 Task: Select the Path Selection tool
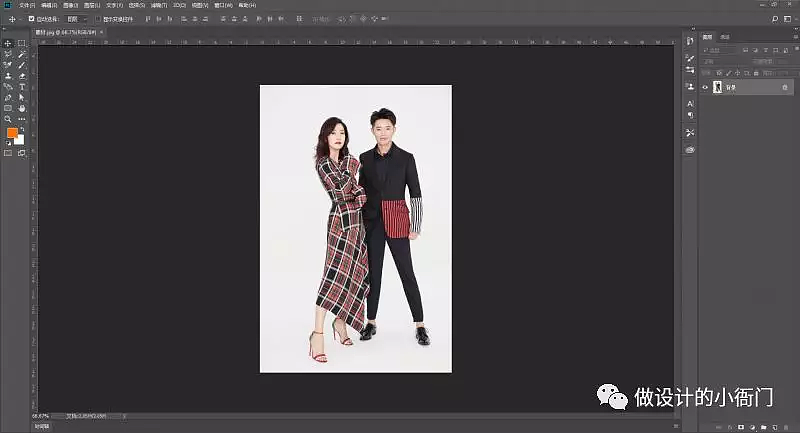(x=21, y=97)
